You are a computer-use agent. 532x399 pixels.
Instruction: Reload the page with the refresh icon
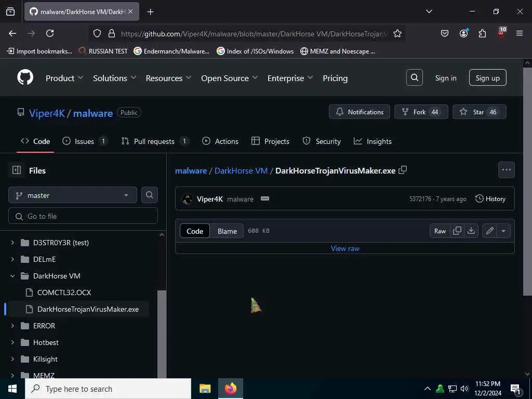click(x=50, y=33)
